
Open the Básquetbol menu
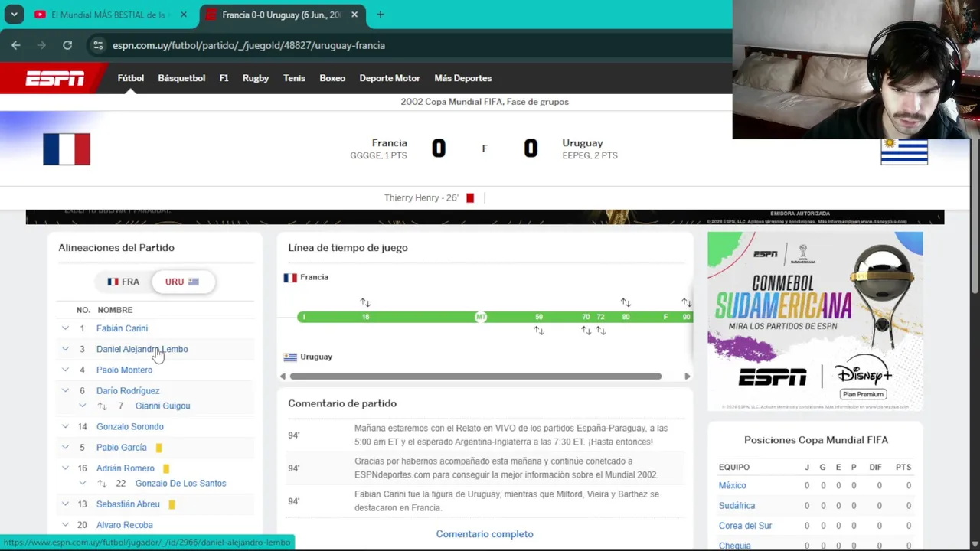181,78
